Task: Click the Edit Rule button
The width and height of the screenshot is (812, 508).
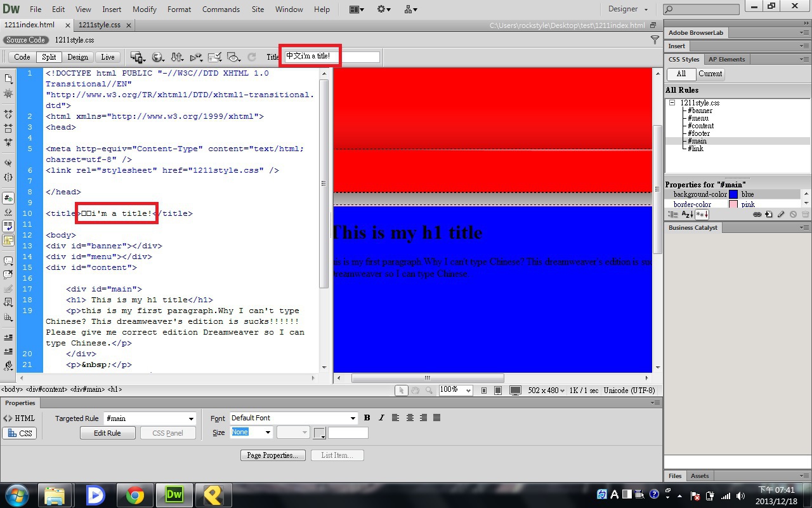Action: tap(108, 433)
